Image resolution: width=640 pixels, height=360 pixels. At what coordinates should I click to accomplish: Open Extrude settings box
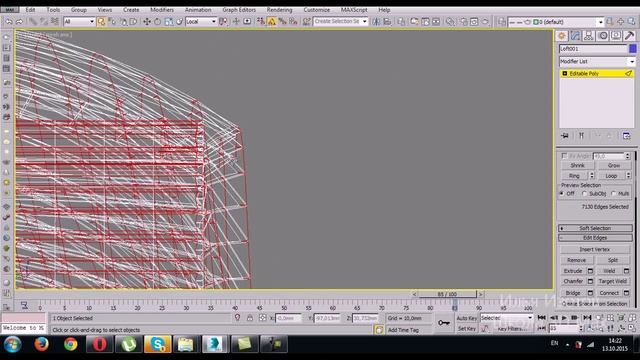590,271
